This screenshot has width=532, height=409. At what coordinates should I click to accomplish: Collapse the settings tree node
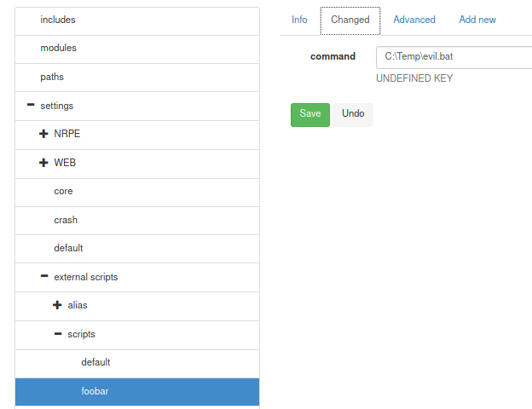(x=31, y=106)
